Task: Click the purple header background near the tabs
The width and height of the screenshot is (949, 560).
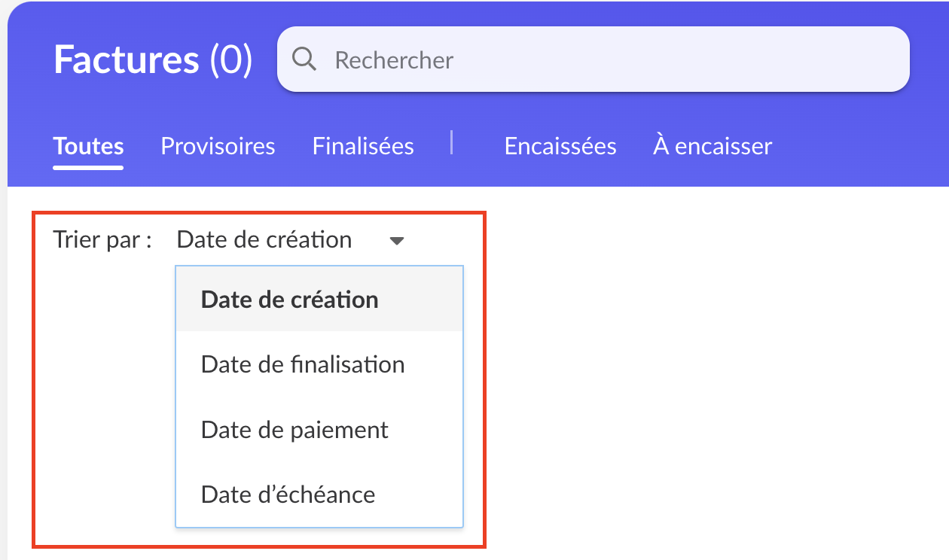Action: pyautogui.click(x=859, y=145)
